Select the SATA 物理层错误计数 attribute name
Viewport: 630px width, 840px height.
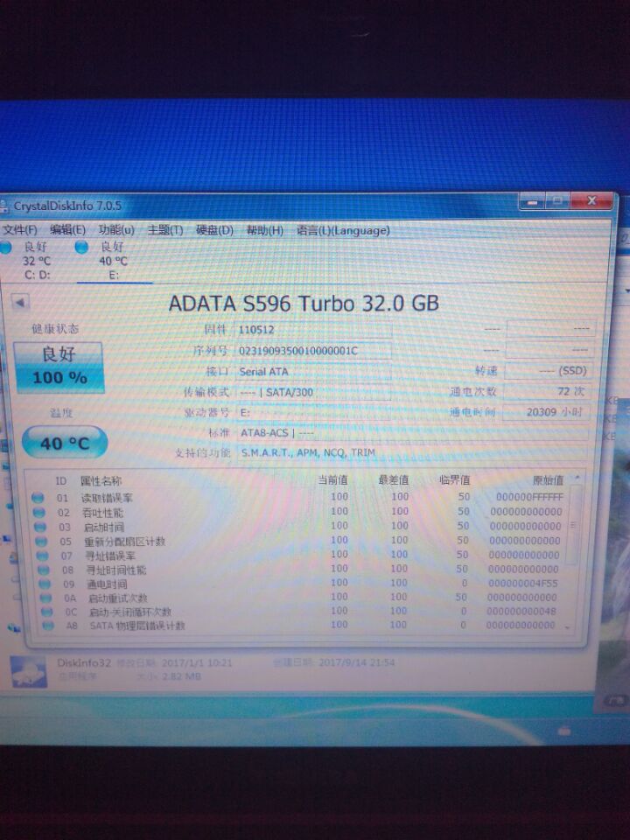(137, 626)
